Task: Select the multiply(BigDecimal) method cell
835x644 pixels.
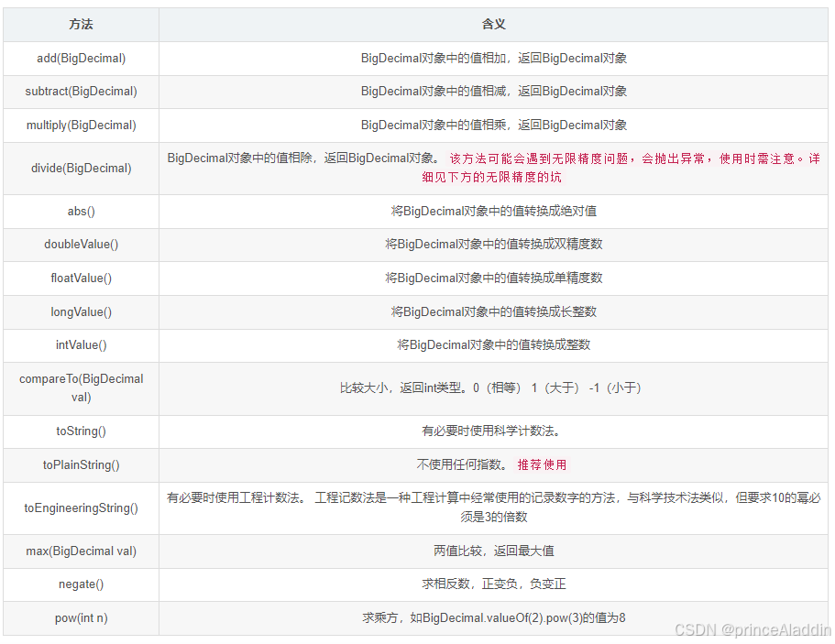Action: pyautogui.click(x=81, y=126)
